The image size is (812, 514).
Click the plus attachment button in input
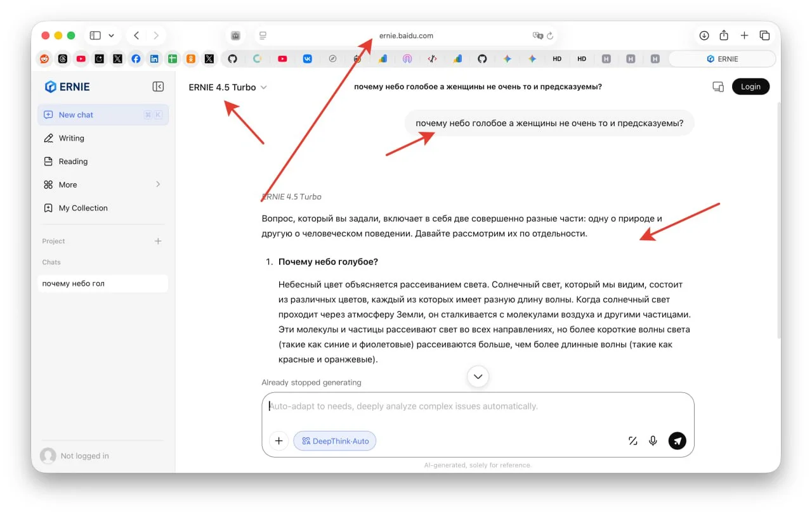click(x=278, y=440)
